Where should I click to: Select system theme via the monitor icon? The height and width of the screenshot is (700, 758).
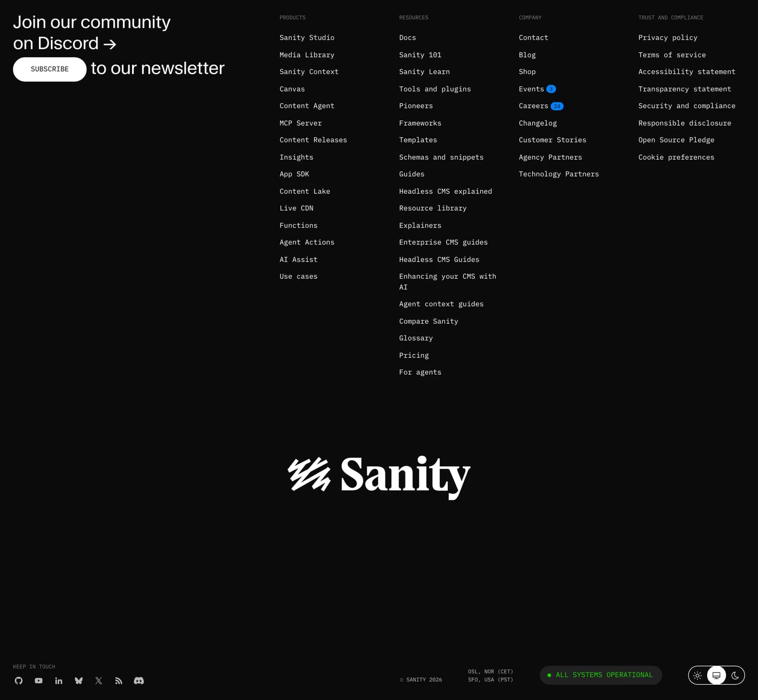point(716,675)
